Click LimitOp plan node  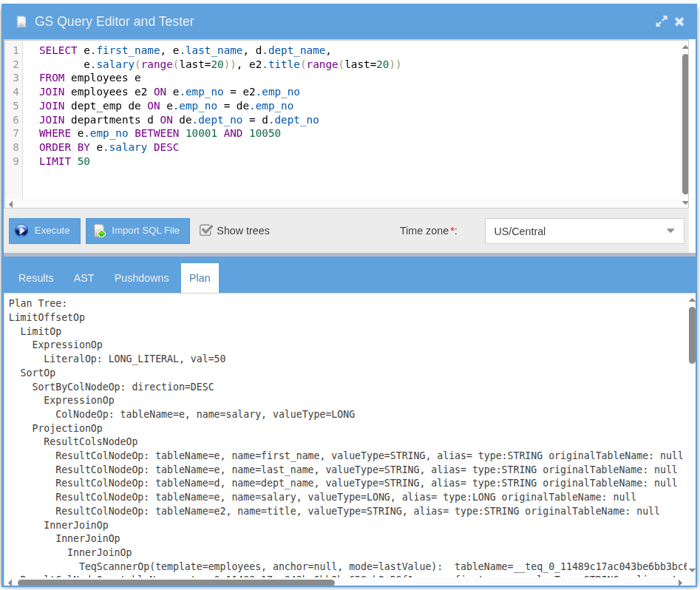[41, 331]
